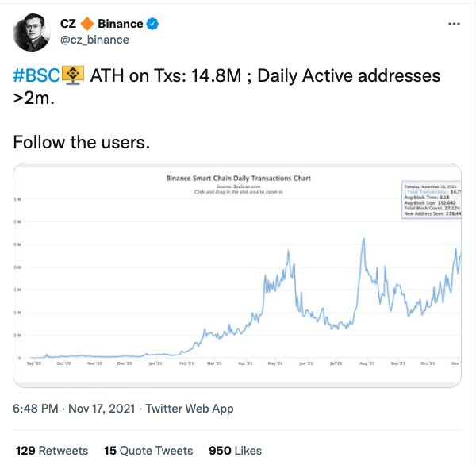Click the 6:48 PM Nov 17 timestamp
The image size is (476, 465).
(x=75, y=409)
